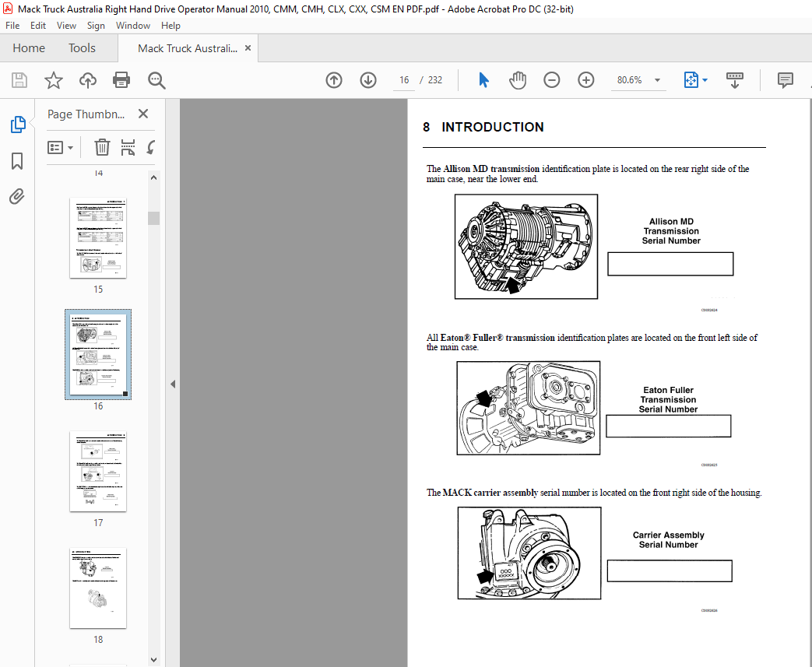The image size is (812, 667).
Task: Collapse the navigation pane arrow
Action: 173,384
